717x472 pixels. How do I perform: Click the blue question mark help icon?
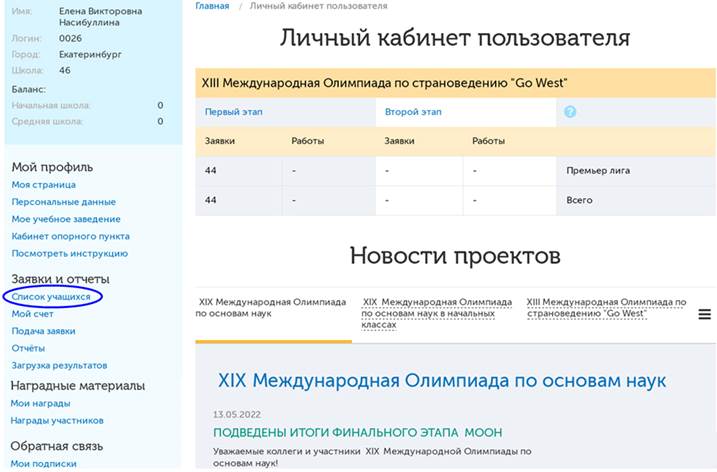570,112
